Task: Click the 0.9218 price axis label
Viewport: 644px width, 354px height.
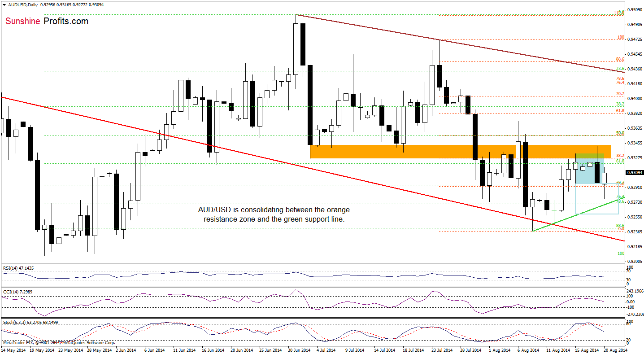Action: pos(634,247)
